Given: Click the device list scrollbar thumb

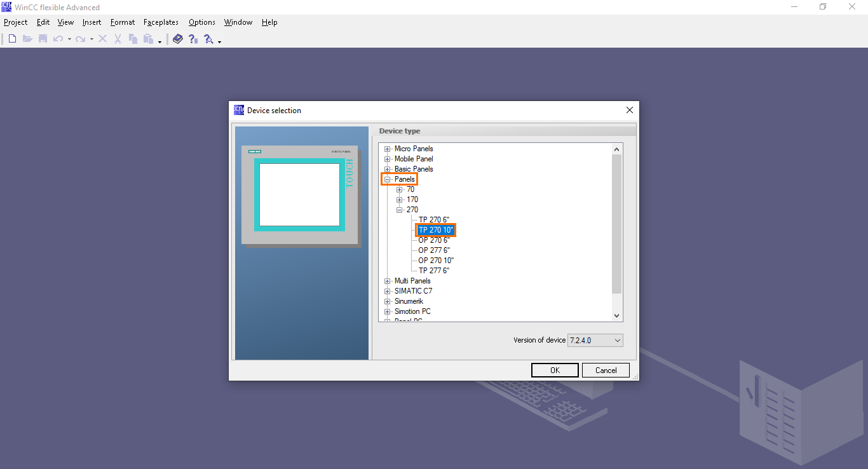Looking at the screenshot, I should (616, 224).
